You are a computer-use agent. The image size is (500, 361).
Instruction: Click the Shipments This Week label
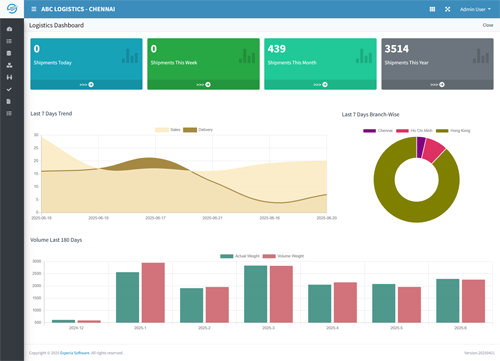[174, 63]
